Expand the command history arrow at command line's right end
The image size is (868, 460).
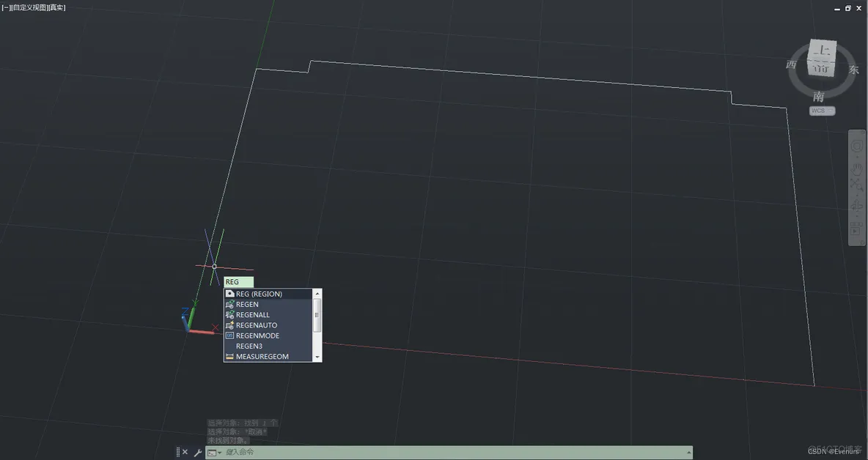click(688, 452)
